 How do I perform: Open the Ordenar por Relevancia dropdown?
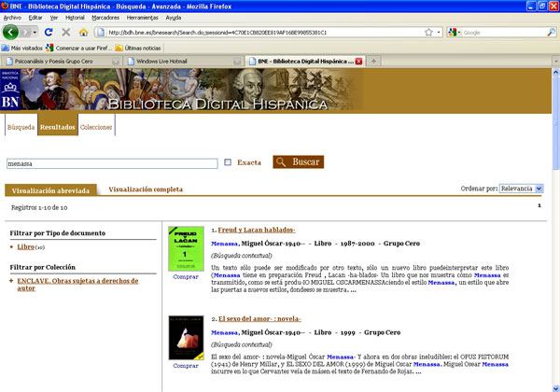(522, 189)
